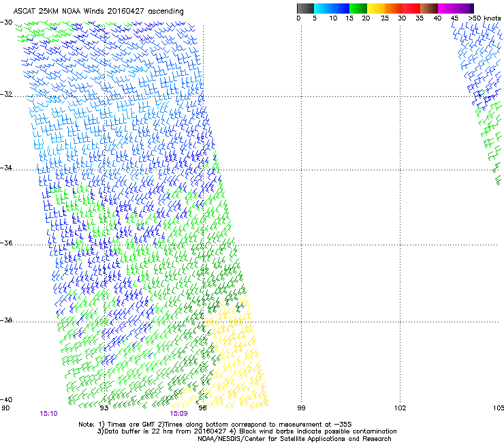Click the '>50 knots' legend label
The height and width of the screenshot is (443, 504).
pos(484,18)
